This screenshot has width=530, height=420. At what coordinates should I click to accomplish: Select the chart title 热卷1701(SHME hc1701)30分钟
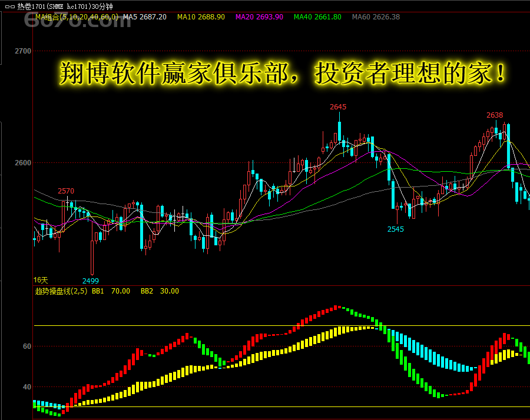(65, 6)
